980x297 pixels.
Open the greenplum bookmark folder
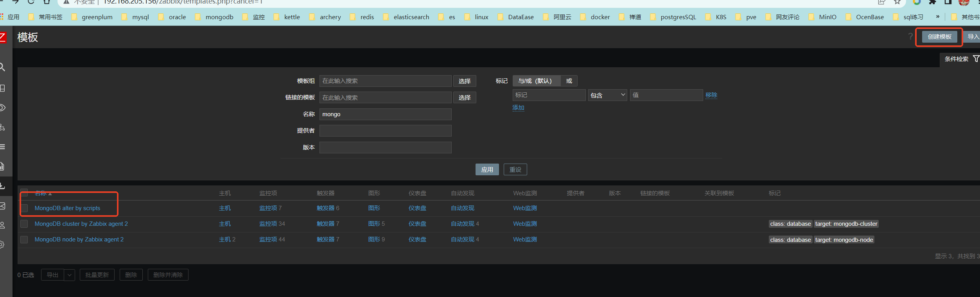(92, 17)
